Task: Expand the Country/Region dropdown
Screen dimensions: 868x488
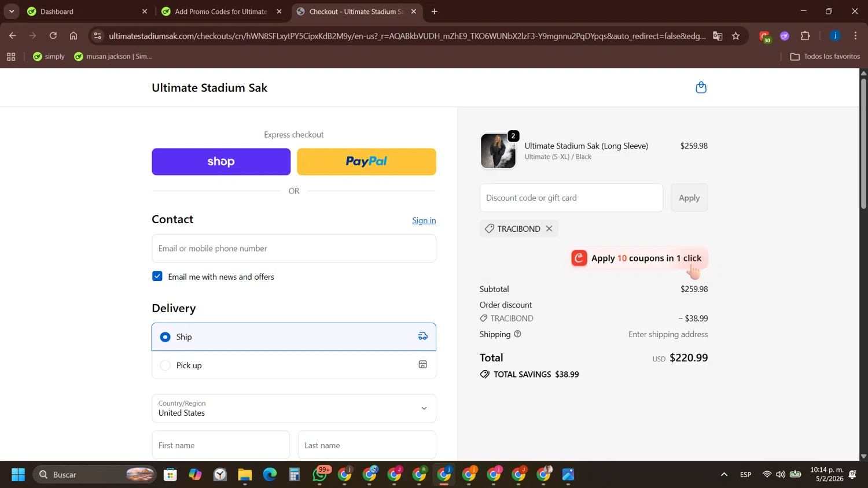Action: (294, 408)
